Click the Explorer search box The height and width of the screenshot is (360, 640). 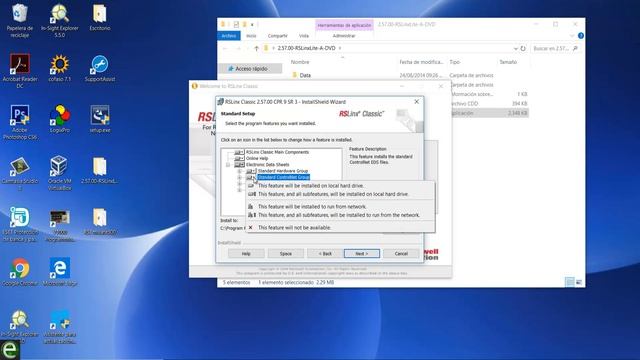point(556,48)
